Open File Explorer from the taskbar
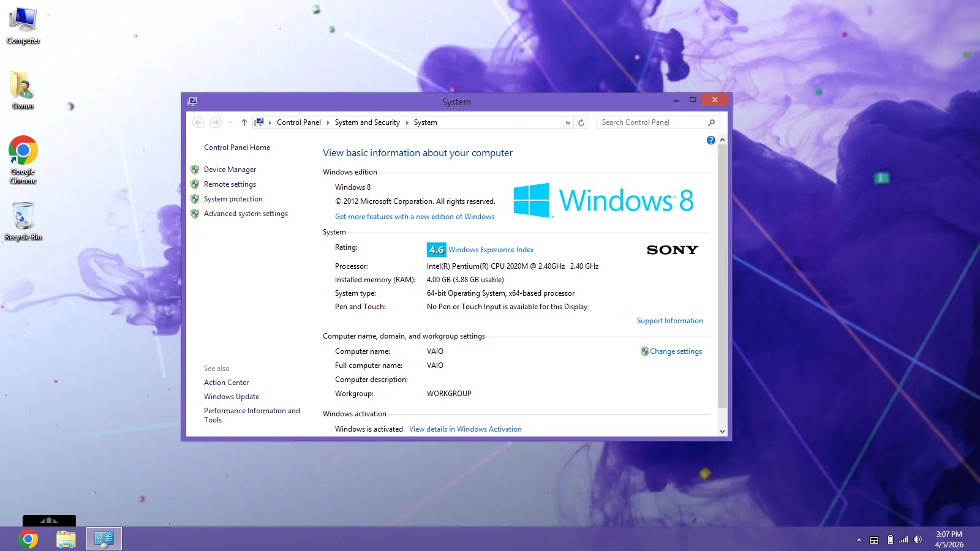This screenshot has height=551, width=980. (66, 539)
